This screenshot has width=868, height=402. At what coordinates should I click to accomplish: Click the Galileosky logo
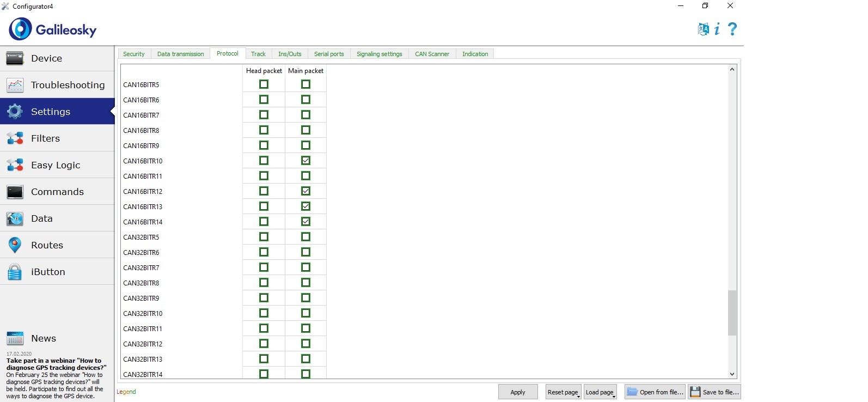click(53, 29)
